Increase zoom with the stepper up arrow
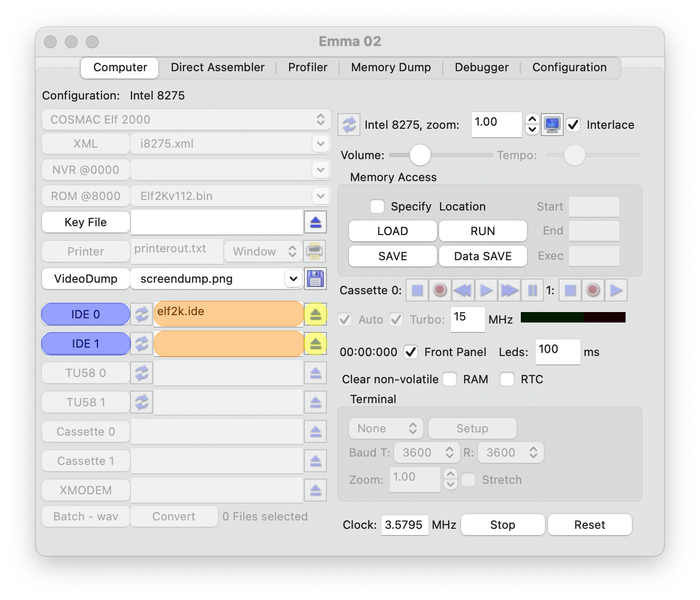Image resolution: width=700 pixels, height=600 pixels. point(532,119)
